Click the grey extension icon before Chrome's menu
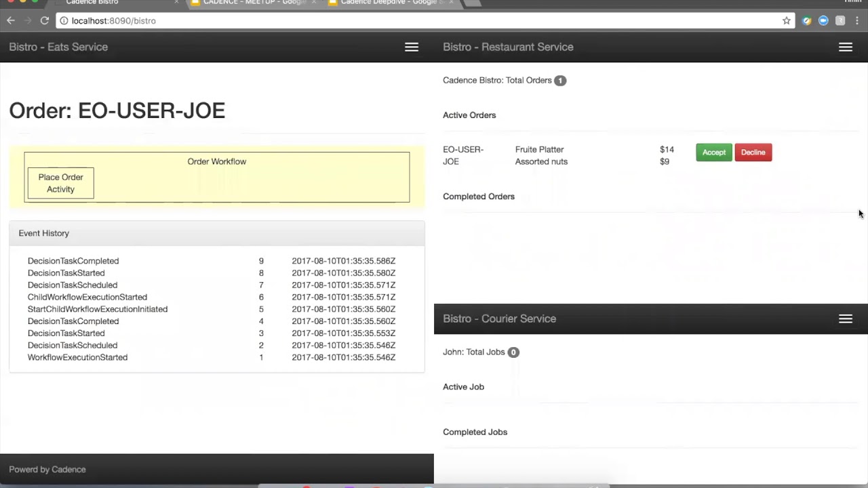 pos(840,20)
